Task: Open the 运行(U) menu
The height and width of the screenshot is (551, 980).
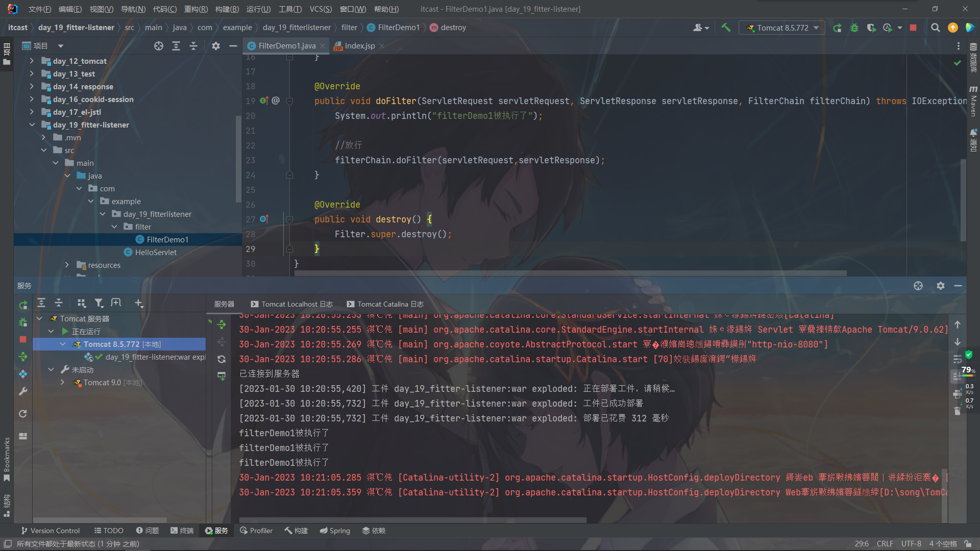Action: pyautogui.click(x=258, y=9)
